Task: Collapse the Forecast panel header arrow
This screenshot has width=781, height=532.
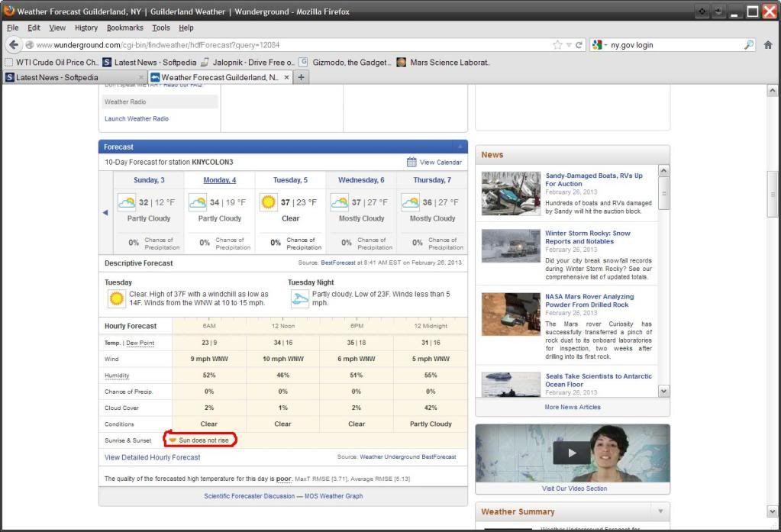Action: 460,147
